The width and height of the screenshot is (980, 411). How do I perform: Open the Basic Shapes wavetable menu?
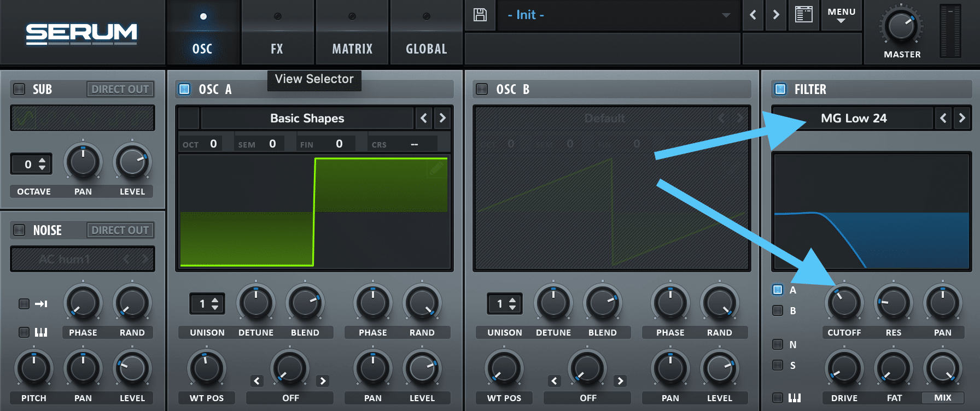click(307, 118)
